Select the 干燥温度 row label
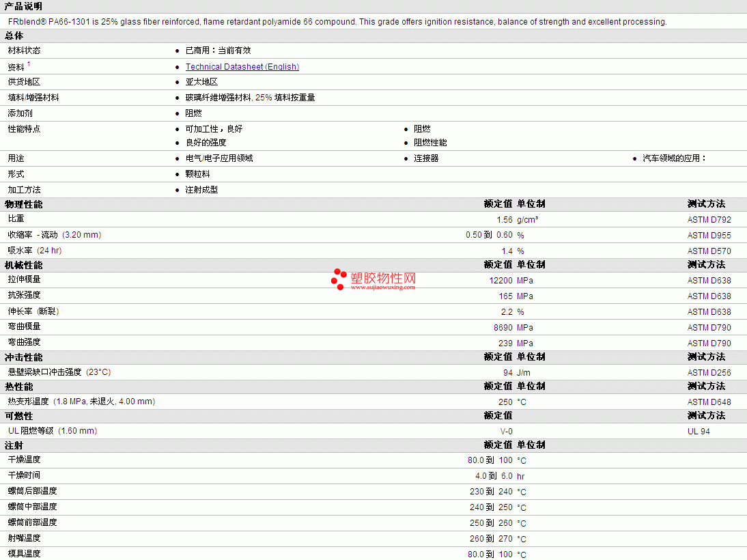This screenshot has height=560, width=747. pyautogui.click(x=25, y=460)
